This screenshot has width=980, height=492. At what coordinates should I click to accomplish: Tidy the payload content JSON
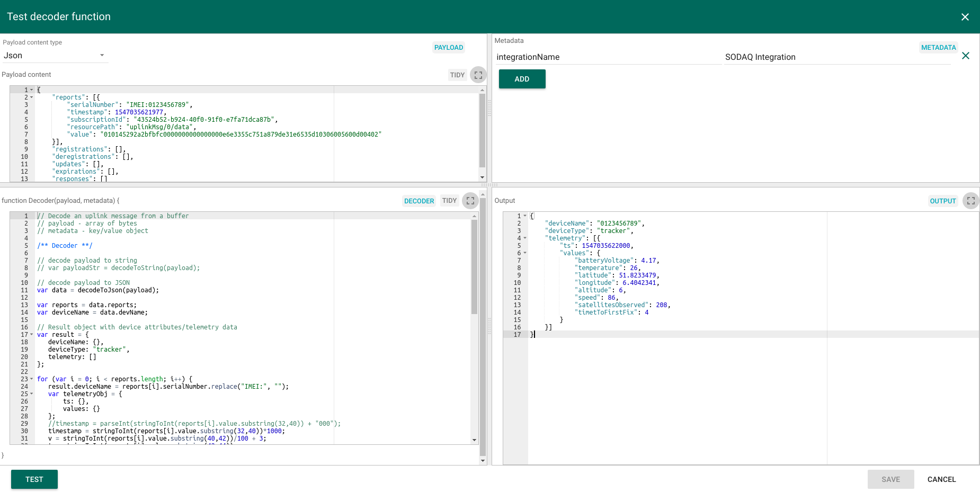pyautogui.click(x=457, y=75)
